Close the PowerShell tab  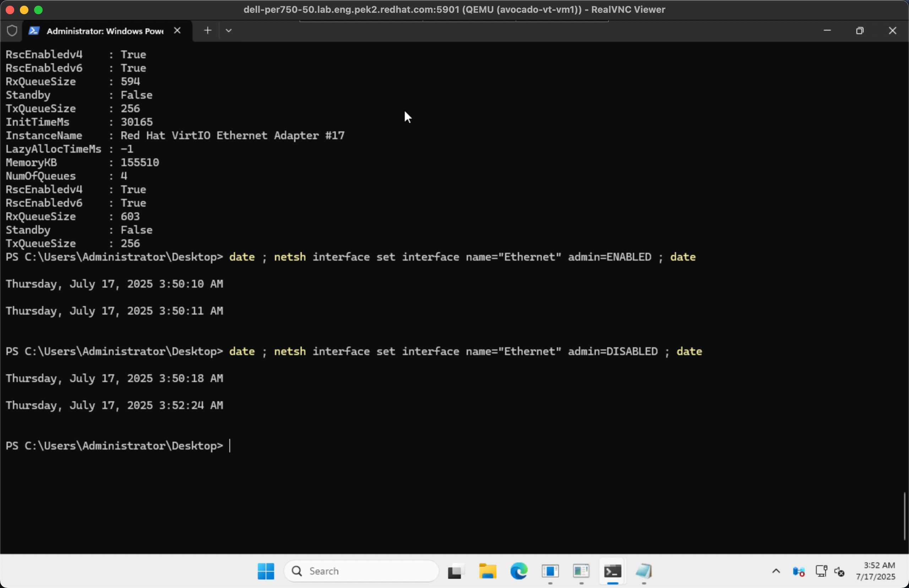click(x=177, y=31)
